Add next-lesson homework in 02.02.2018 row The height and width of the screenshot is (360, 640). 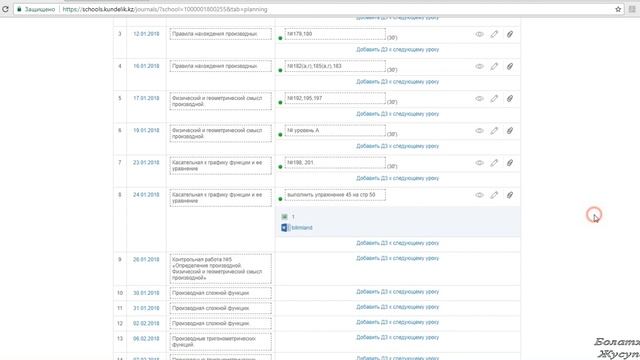click(x=398, y=322)
